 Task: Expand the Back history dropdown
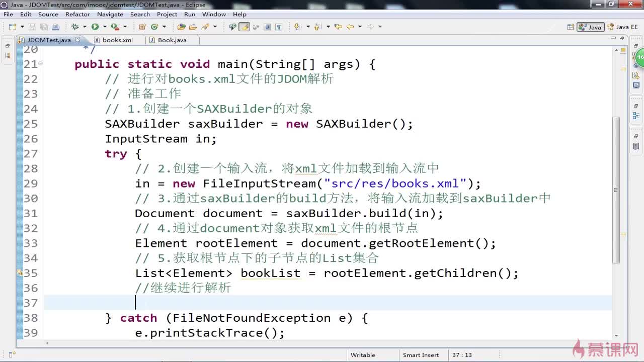[x=360, y=27]
